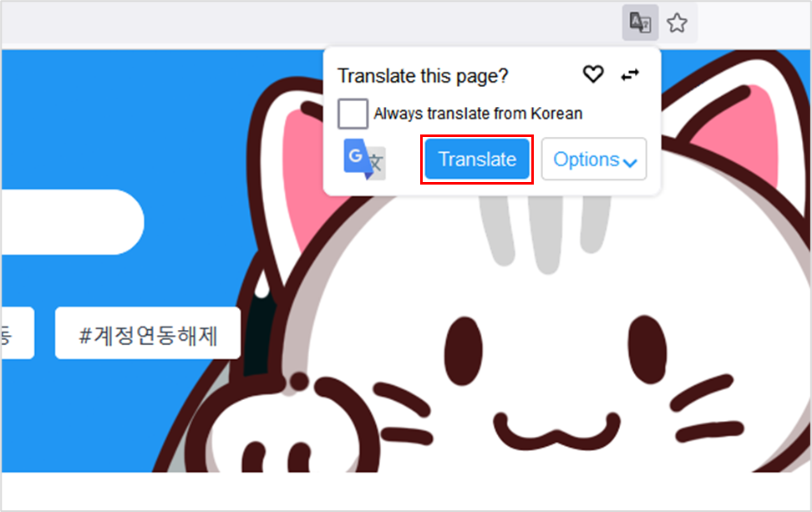Click the 'Always translate from Korean' label text
Image resolution: width=812 pixels, height=512 pixels.
coord(478,114)
